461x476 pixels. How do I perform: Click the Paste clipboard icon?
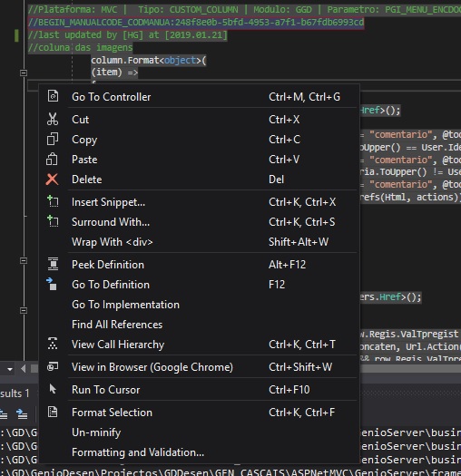[x=52, y=159]
